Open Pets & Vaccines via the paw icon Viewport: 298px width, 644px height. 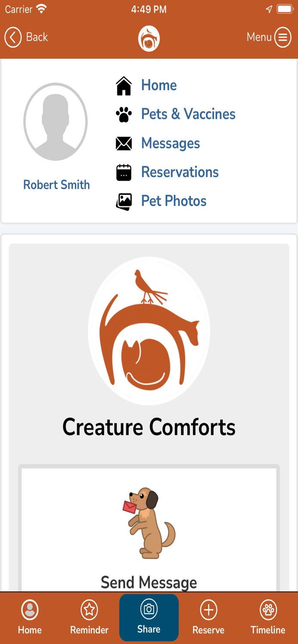(x=124, y=114)
